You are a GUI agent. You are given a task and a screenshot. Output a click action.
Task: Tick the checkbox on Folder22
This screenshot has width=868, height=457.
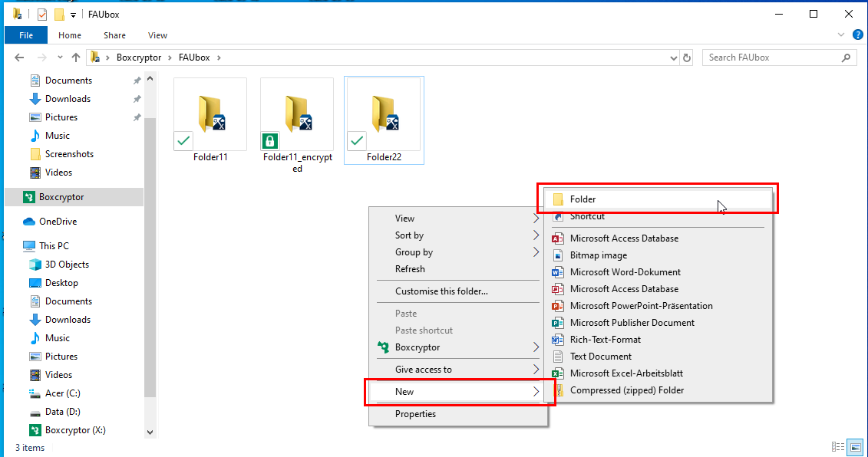tap(357, 141)
